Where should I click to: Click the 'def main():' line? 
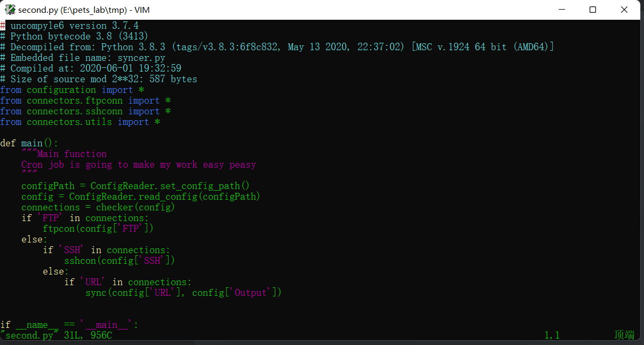pos(29,143)
